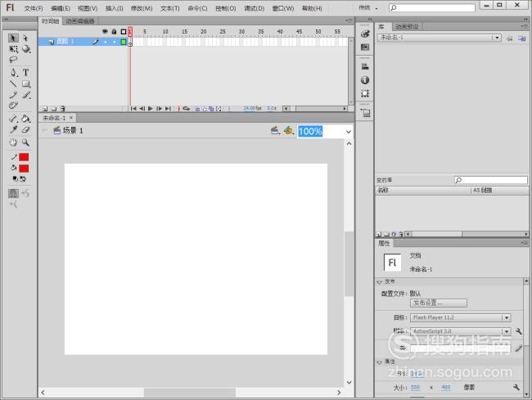Select the Text tool
Image resolution: width=532 pixels, height=400 pixels.
[26, 72]
